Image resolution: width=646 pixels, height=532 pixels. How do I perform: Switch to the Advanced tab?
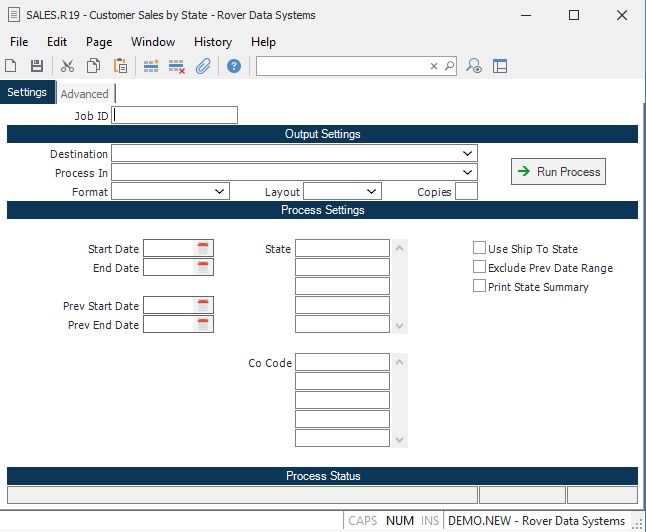click(x=85, y=94)
